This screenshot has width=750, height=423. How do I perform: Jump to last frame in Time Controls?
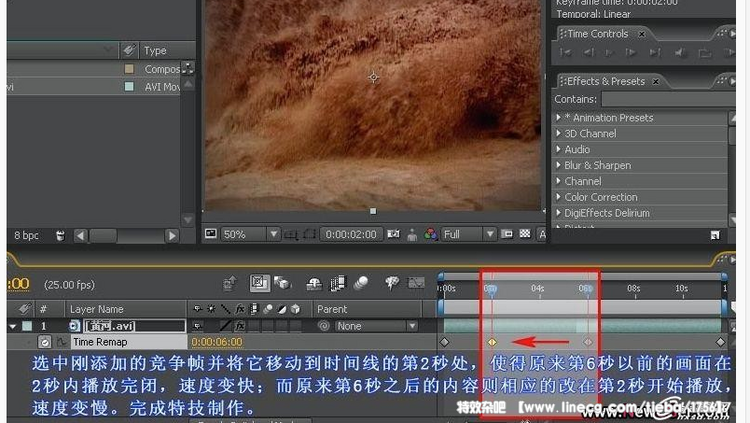click(655, 53)
